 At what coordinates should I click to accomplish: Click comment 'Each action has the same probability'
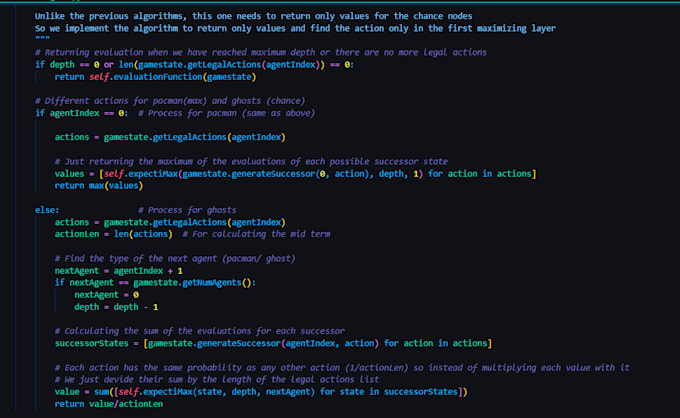(x=342, y=367)
